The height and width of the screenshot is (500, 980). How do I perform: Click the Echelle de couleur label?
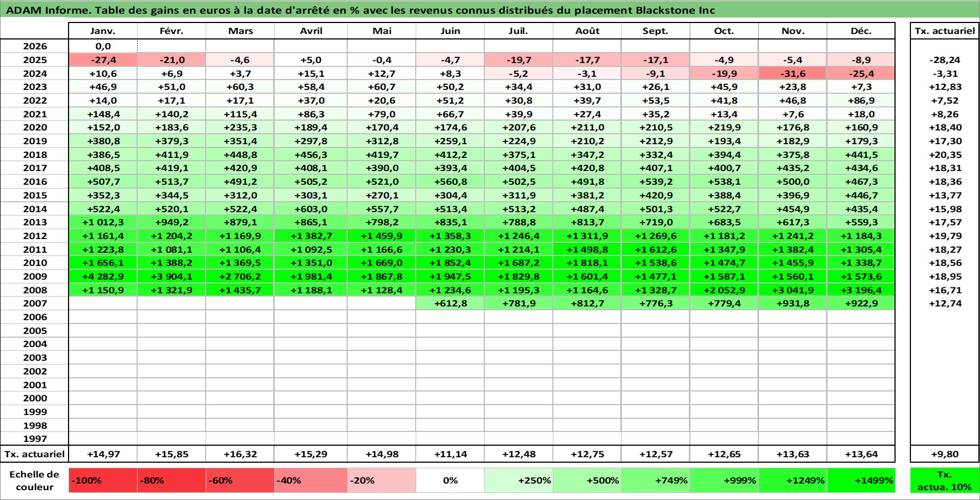pyautogui.click(x=35, y=481)
